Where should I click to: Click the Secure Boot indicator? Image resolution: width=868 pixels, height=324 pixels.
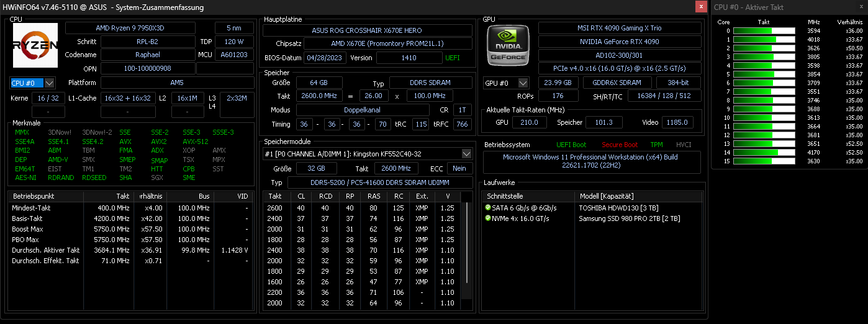click(620, 145)
